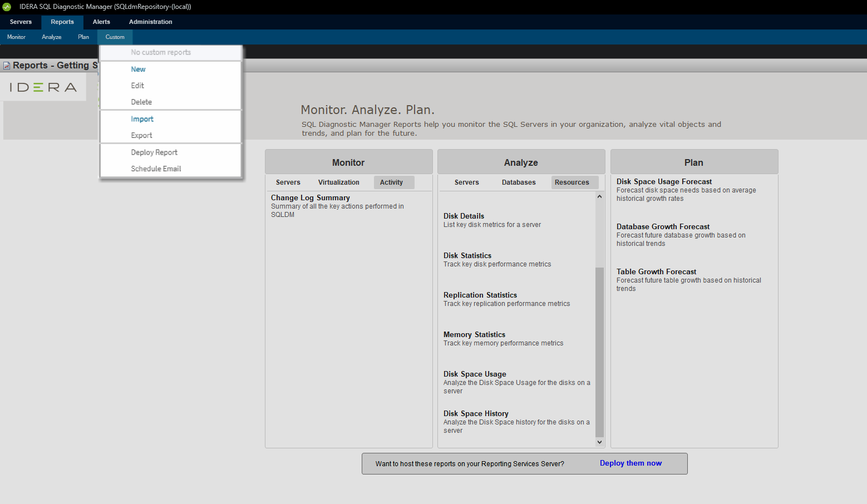Switch to Virtualization tab in Monitor panel

(339, 182)
